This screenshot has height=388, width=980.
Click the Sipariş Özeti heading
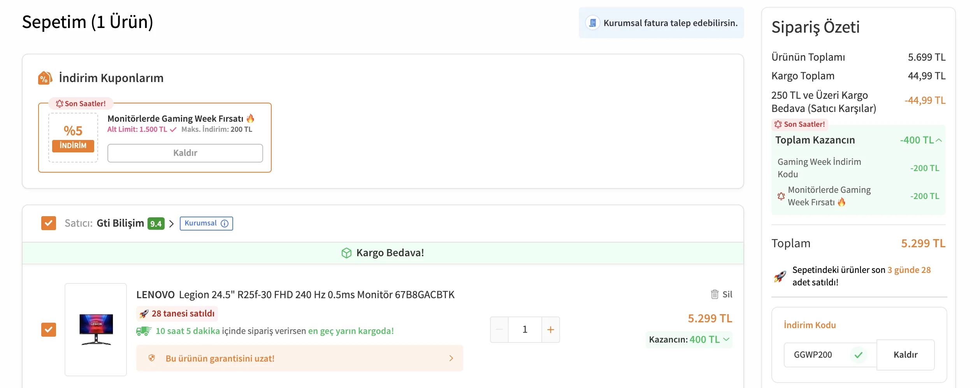point(815,27)
